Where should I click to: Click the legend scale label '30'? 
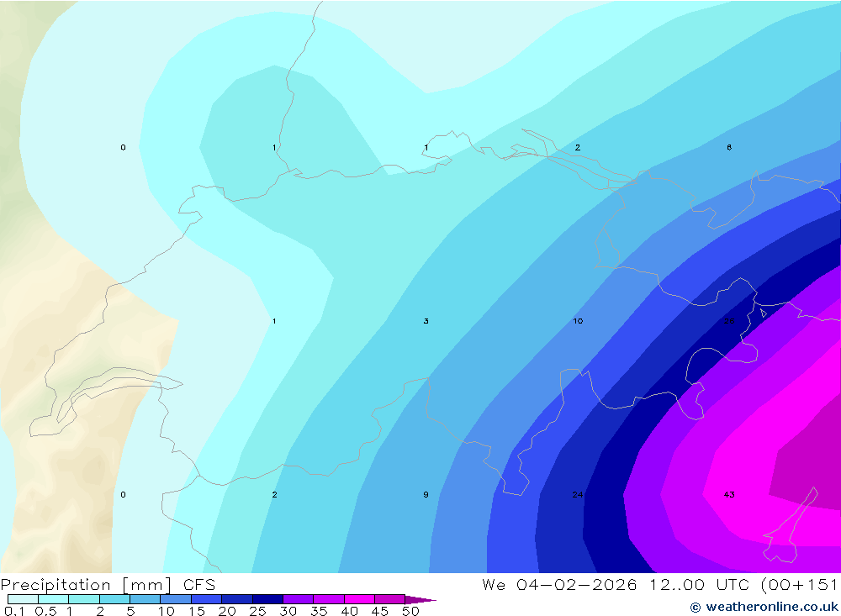288,611
